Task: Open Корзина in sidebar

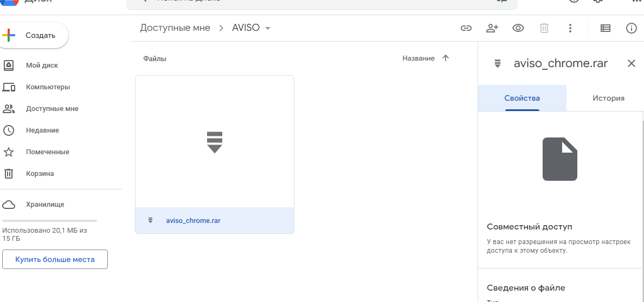Action: coord(40,174)
